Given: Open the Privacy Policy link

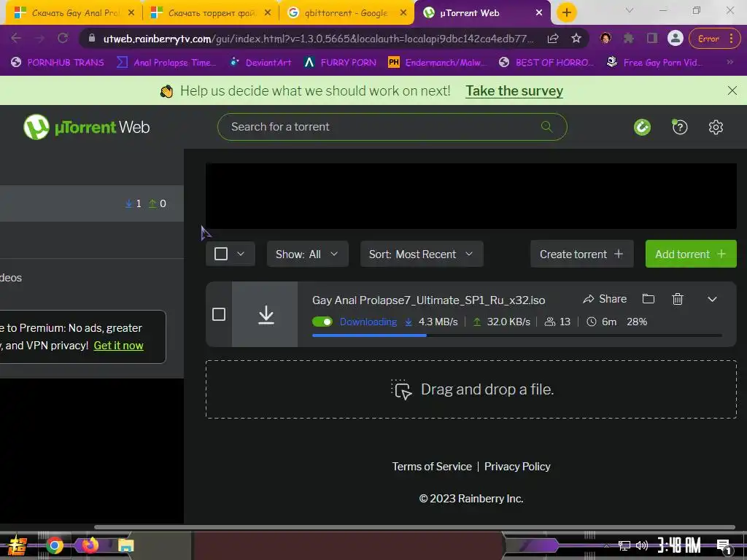Looking at the screenshot, I should tap(517, 467).
